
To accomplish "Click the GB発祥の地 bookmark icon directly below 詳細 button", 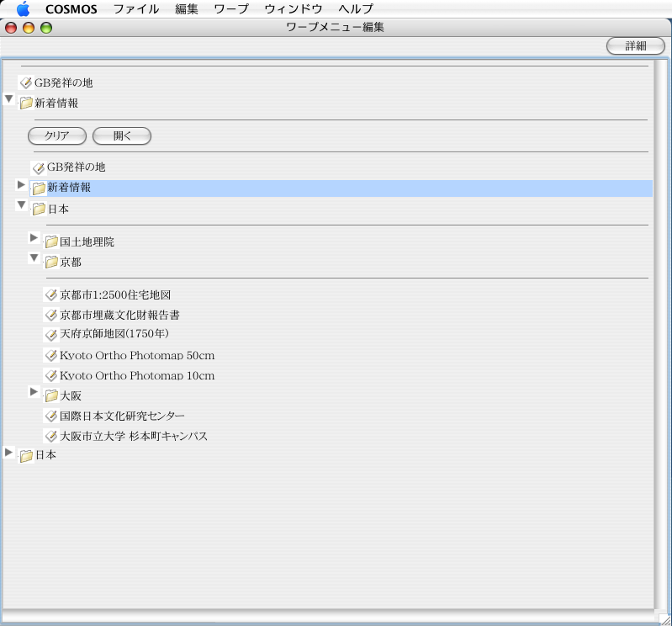I will 26,82.
